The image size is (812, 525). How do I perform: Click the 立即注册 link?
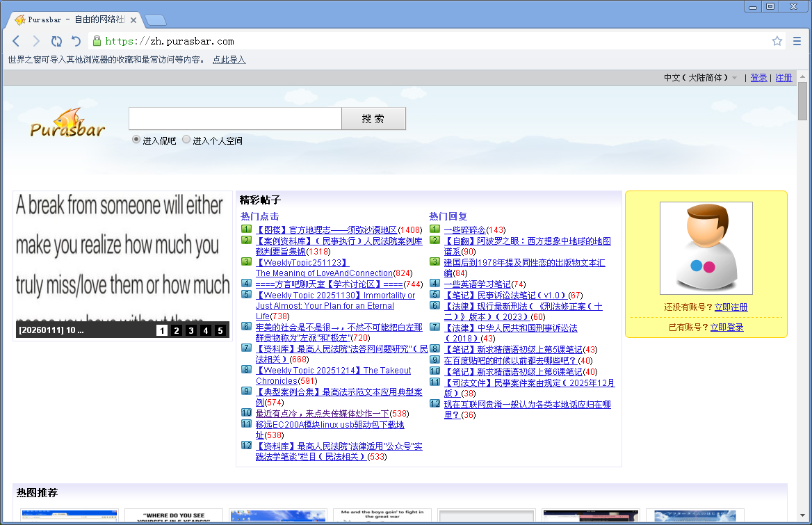731,307
